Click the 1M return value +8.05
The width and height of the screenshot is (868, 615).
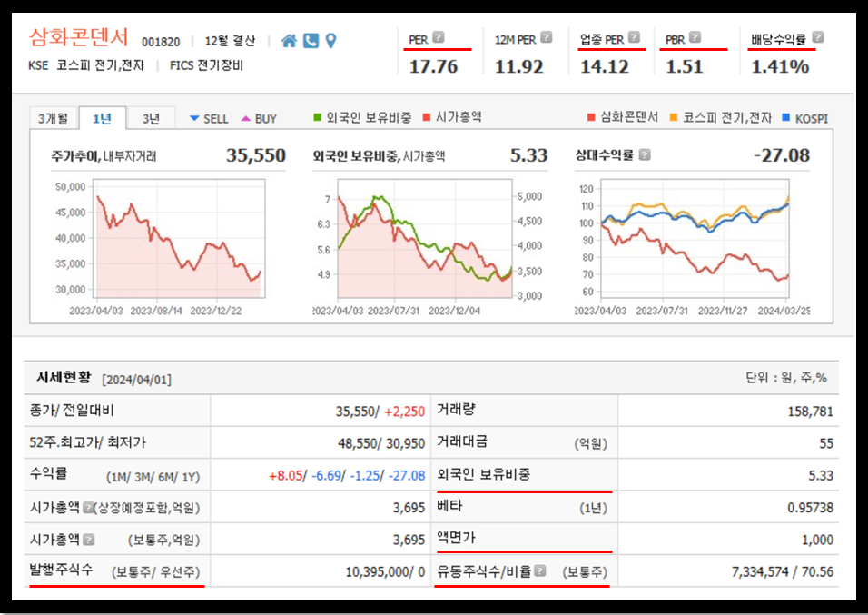(286, 476)
